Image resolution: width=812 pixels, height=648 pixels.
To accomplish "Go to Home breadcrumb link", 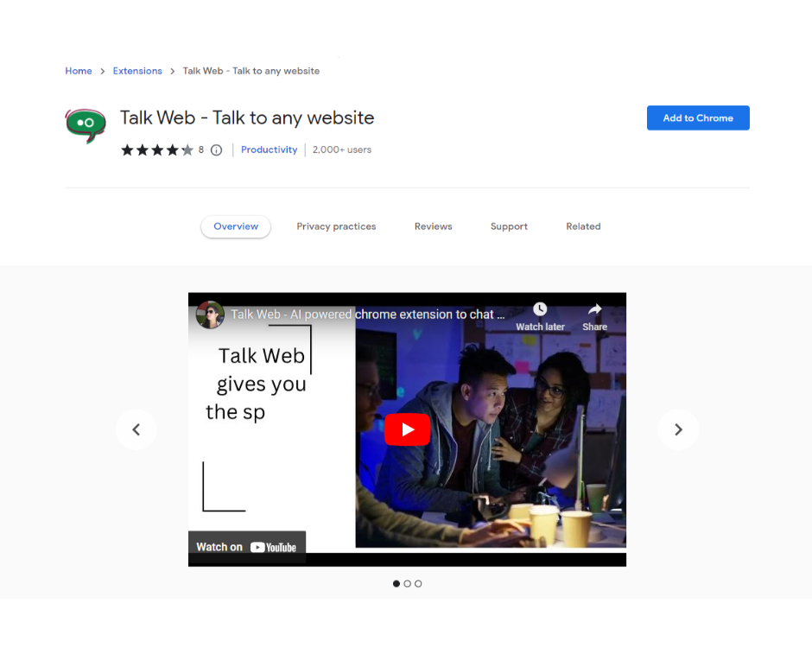I will (x=79, y=71).
